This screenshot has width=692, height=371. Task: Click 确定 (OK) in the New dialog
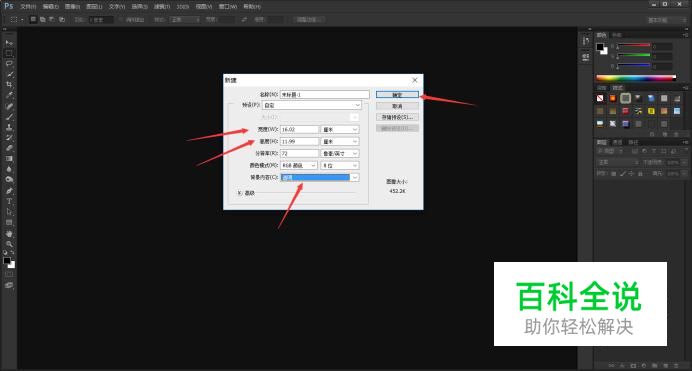pyautogui.click(x=397, y=95)
